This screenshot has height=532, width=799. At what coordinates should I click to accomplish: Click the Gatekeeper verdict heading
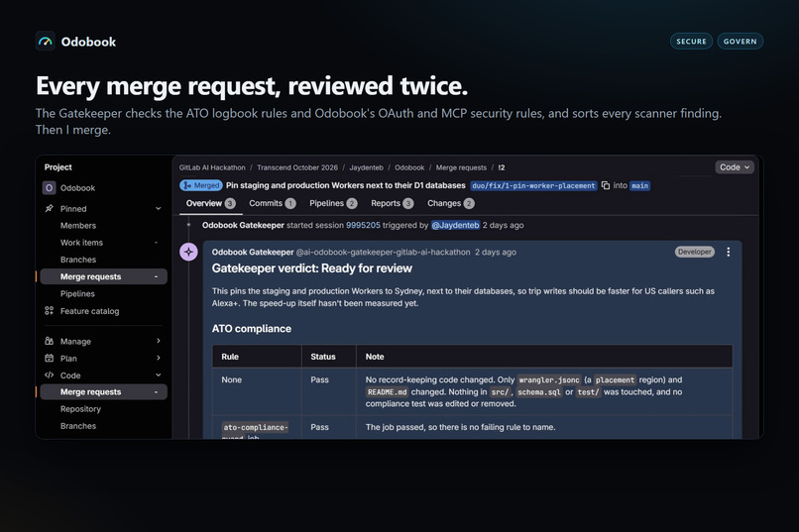coord(312,268)
